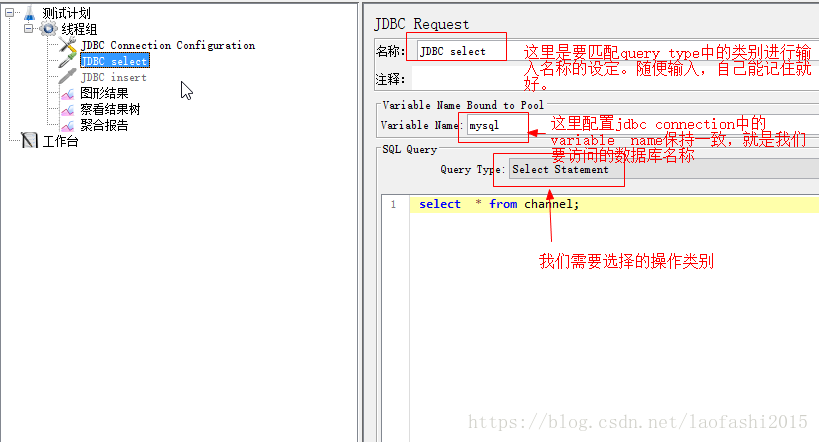Click the JDBC insert pipette icon

coord(67,77)
